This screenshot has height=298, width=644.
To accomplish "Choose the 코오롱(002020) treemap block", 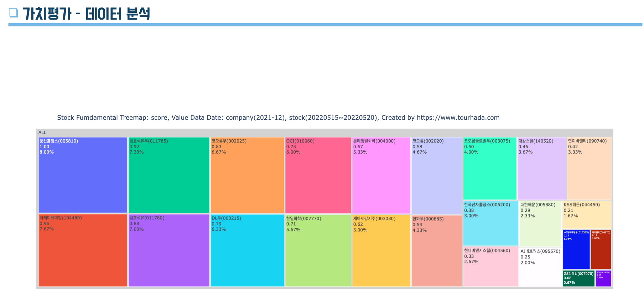I will pyautogui.click(x=437, y=176).
